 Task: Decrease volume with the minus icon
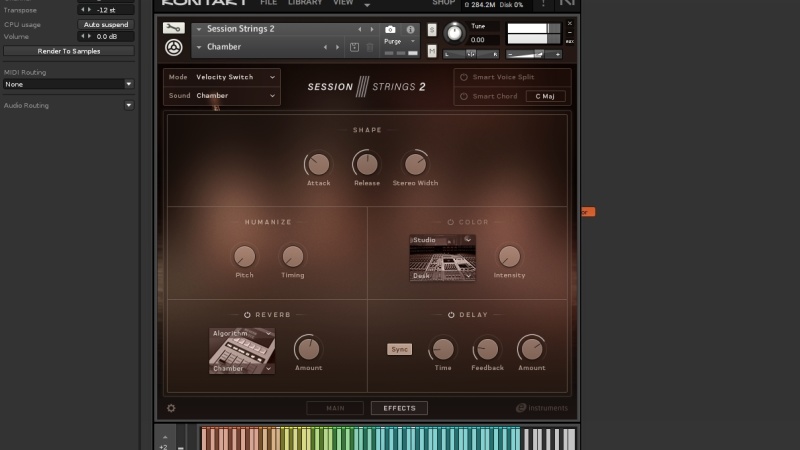[x=510, y=54]
